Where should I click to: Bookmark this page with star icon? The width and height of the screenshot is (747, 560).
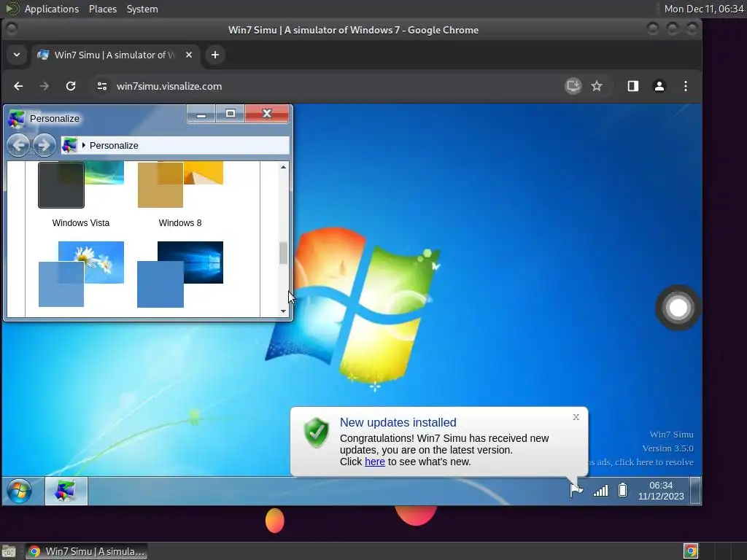pyautogui.click(x=597, y=86)
